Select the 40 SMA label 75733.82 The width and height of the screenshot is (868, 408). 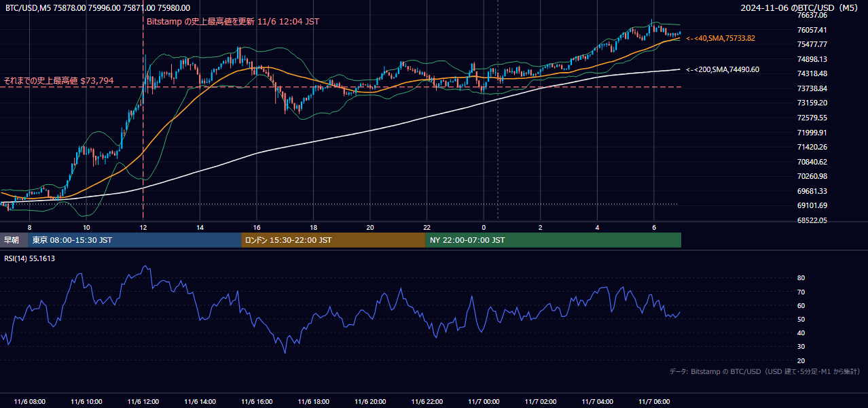(721, 39)
